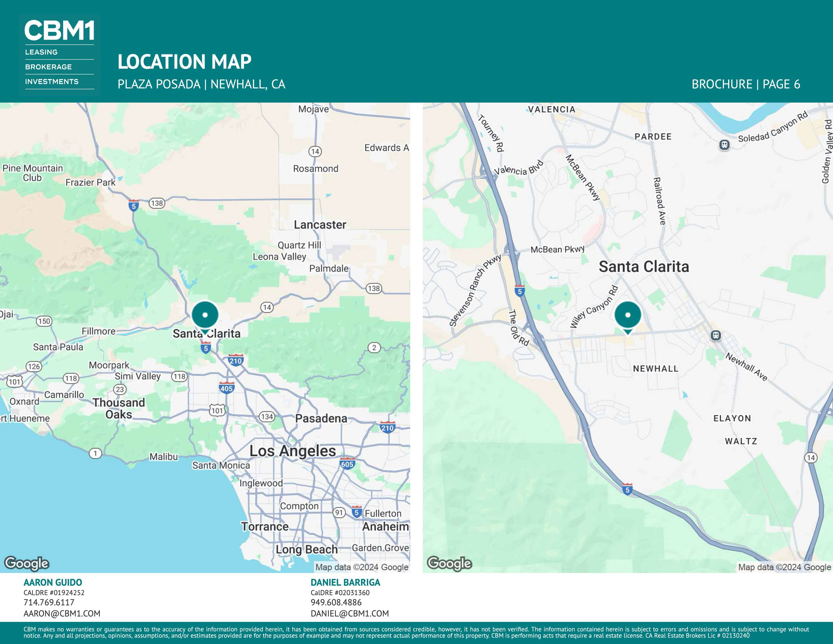This screenshot has width=833, height=644.
Task: Click the Interstate 605 shield icon
Action: [x=347, y=463]
